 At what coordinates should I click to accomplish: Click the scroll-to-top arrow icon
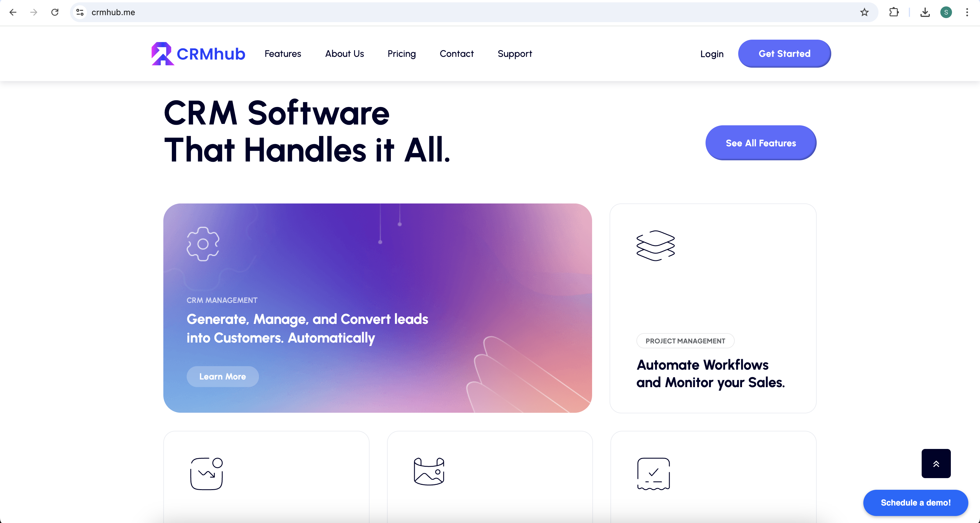pos(936,463)
